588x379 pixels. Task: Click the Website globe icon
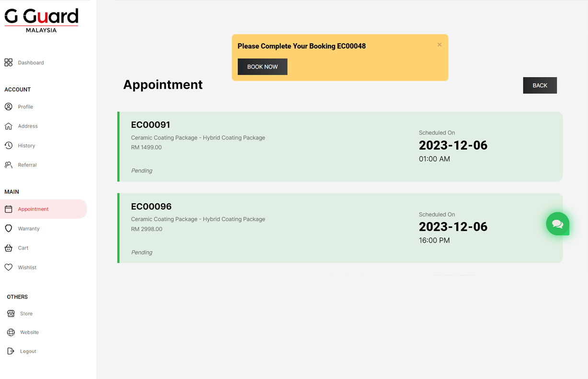pyautogui.click(x=11, y=332)
